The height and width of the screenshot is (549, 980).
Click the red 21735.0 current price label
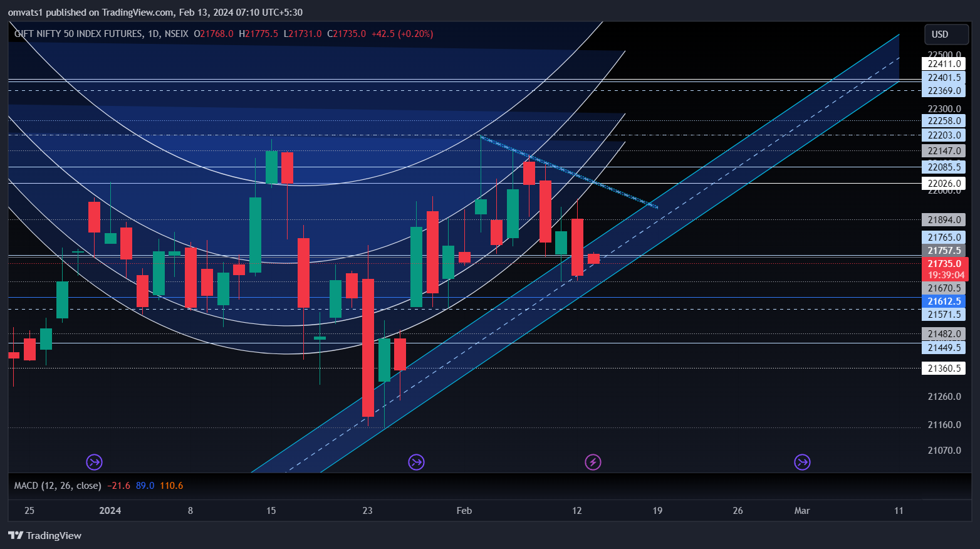tap(945, 264)
